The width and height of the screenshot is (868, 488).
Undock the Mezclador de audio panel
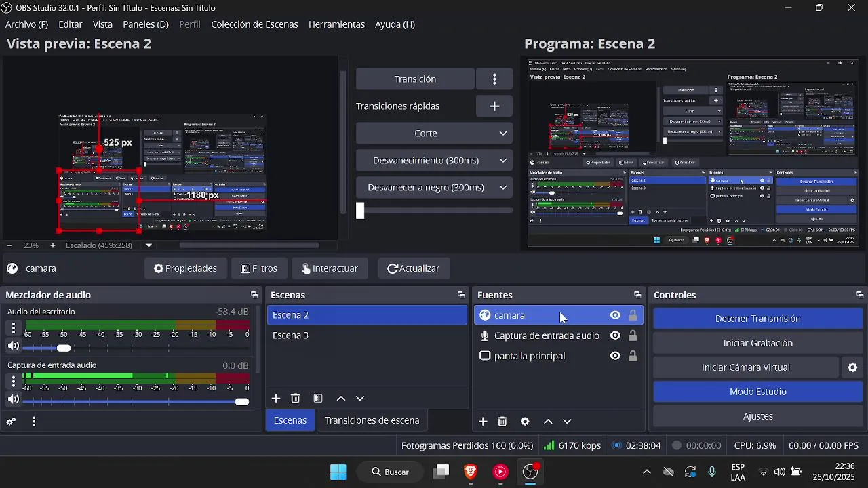click(x=254, y=295)
